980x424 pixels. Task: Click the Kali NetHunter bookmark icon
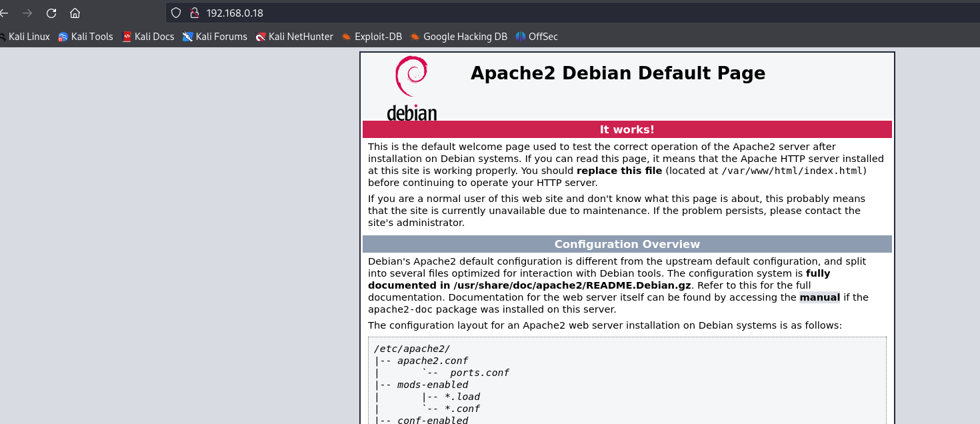[261, 37]
